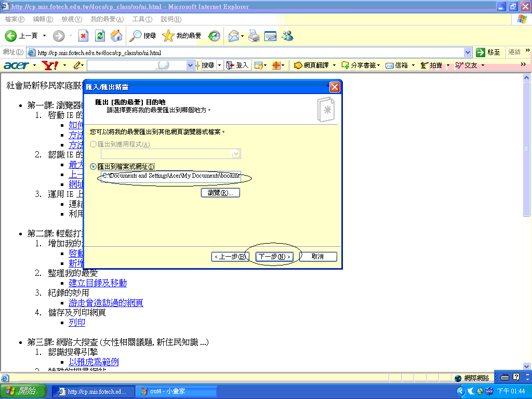This screenshot has height=399, width=532.
Task: Click the 下一步 button in wizard
Action: tap(274, 257)
